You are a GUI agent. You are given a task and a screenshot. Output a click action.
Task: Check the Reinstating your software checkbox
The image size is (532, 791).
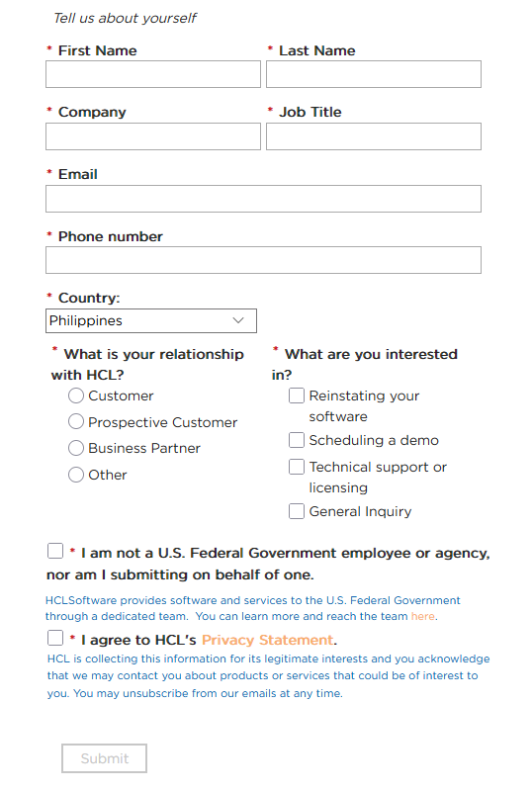pos(297,395)
